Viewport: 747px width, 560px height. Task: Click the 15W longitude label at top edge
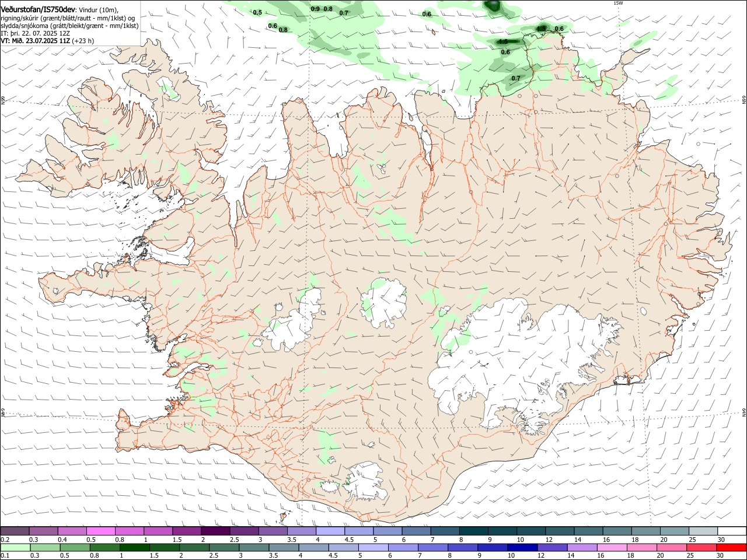(x=618, y=3)
